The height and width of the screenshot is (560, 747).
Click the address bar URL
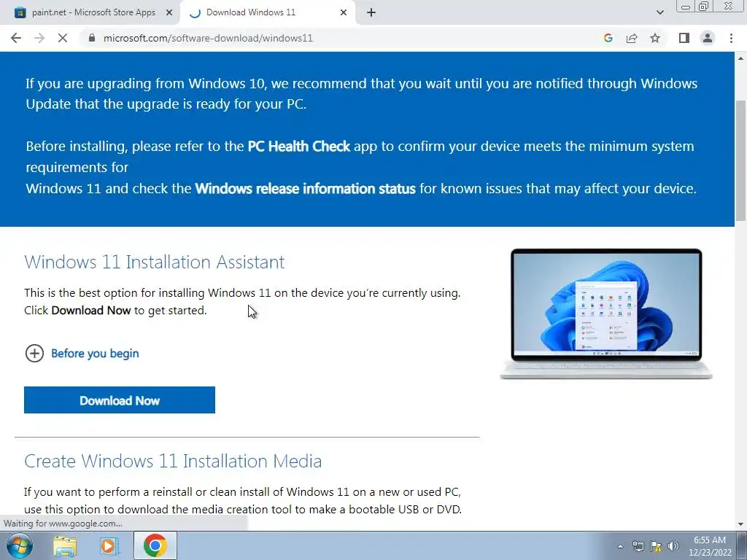tap(208, 38)
